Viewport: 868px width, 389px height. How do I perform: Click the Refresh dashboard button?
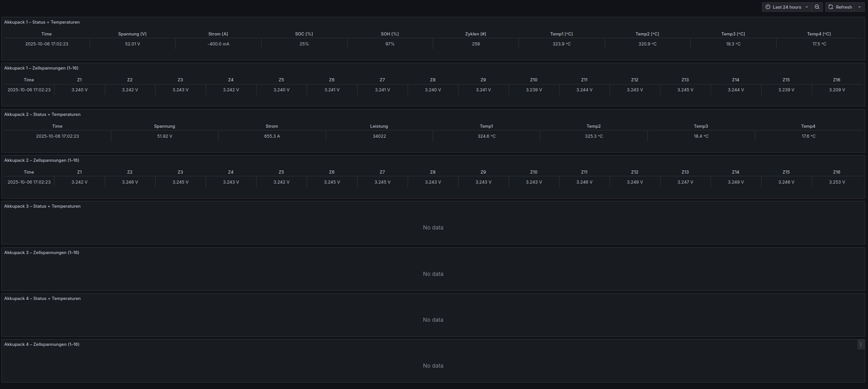(x=840, y=7)
